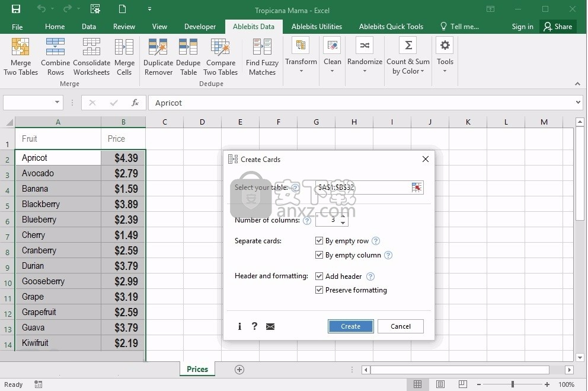588x391 pixels.
Task: Uncheck By empty column checkbox
Action: pyautogui.click(x=319, y=255)
